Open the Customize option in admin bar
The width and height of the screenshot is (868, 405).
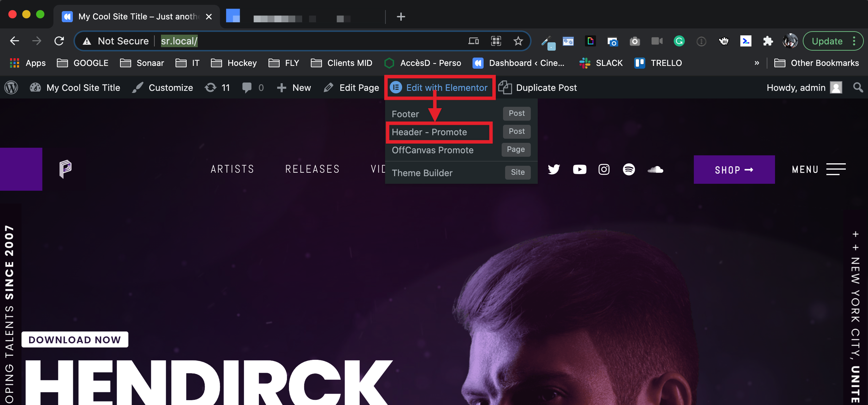click(162, 87)
